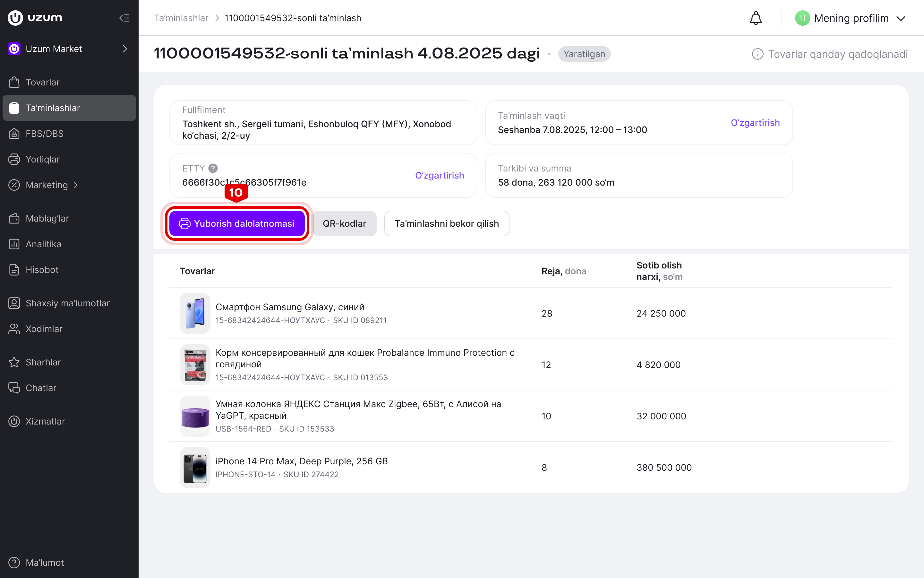Expand the Uzum Market chevron

[x=125, y=49]
